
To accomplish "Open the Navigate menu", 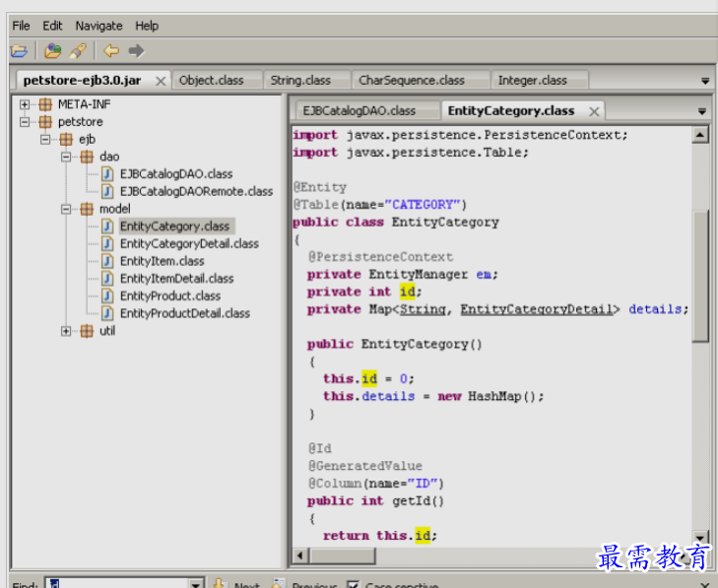I will [x=98, y=26].
